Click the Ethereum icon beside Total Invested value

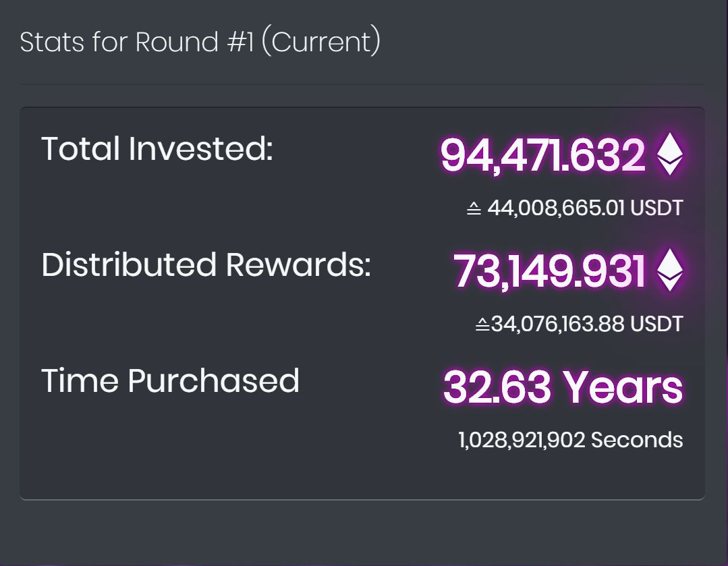[669, 154]
